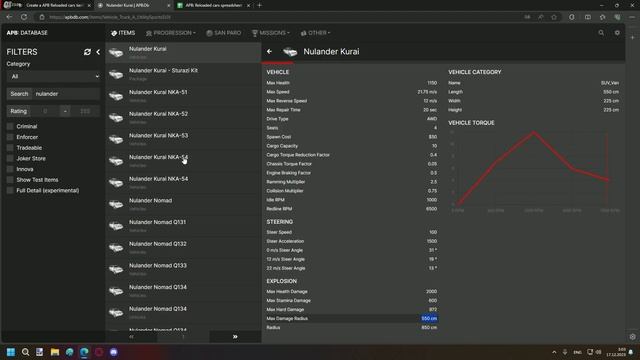Click the back arrow beside Nulander Kurai title
The image size is (640, 360).
tap(269, 51)
